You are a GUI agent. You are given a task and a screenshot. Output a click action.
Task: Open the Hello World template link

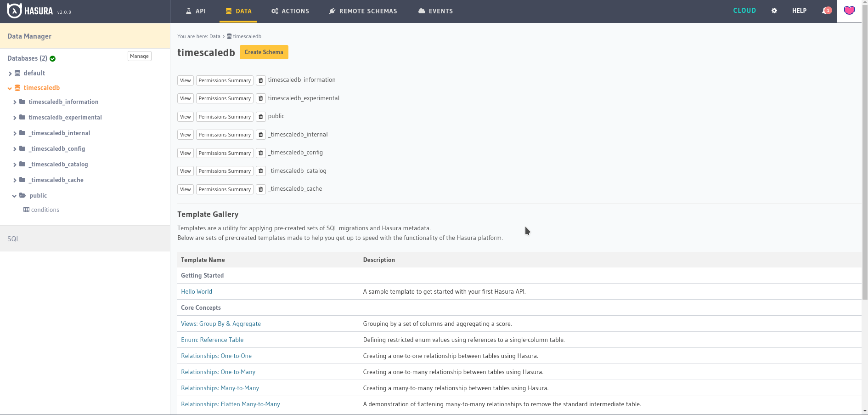click(197, 291)
